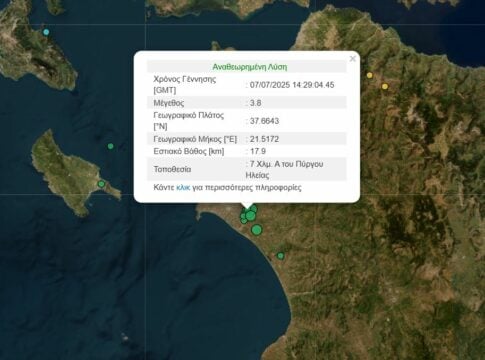
Task: Select the cyan earthquake marker on Kefalonia
Action: pos(46,32)
